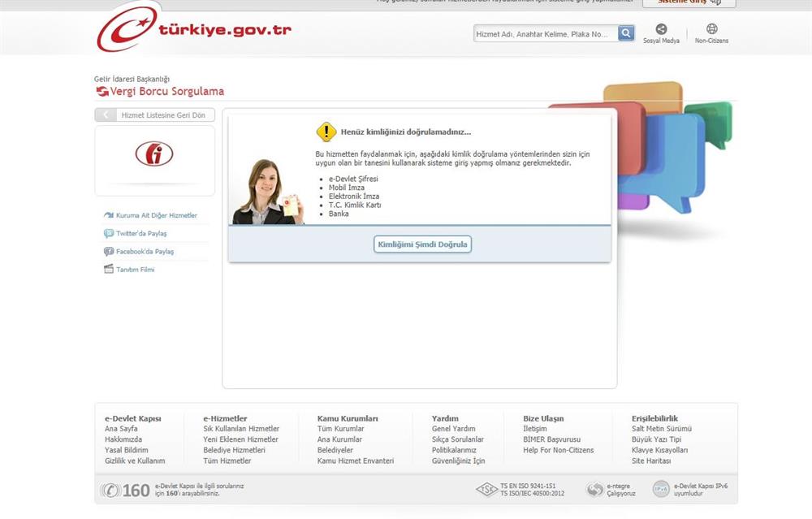812x519 pixels.
Task: Open Help For Non-Citizens link
Action: [559, 450]
